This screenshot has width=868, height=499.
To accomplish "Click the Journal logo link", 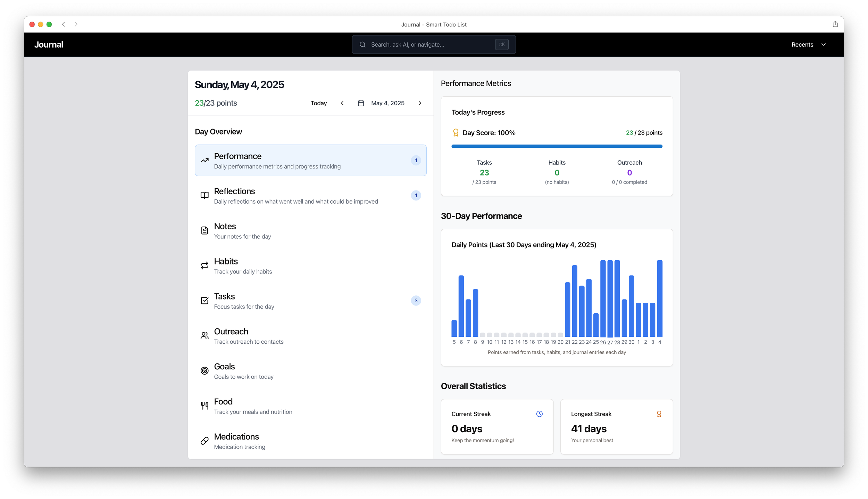I will tap(49, 44).
